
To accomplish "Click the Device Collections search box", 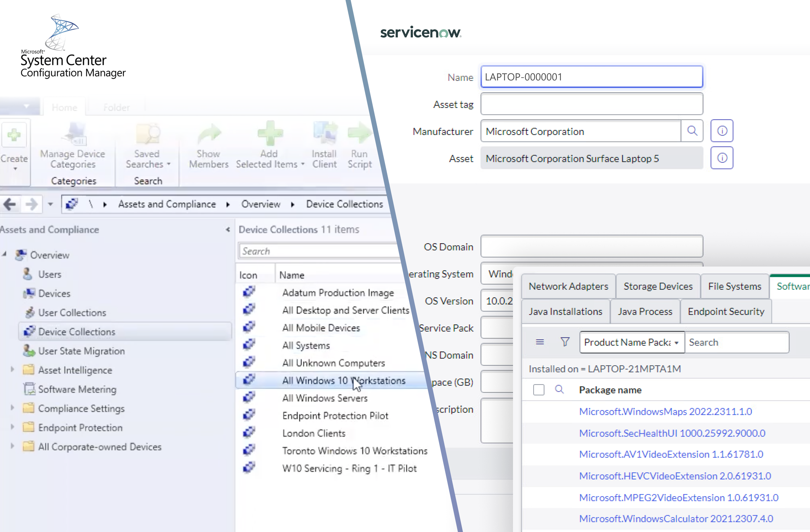I will tap(319, 251).
